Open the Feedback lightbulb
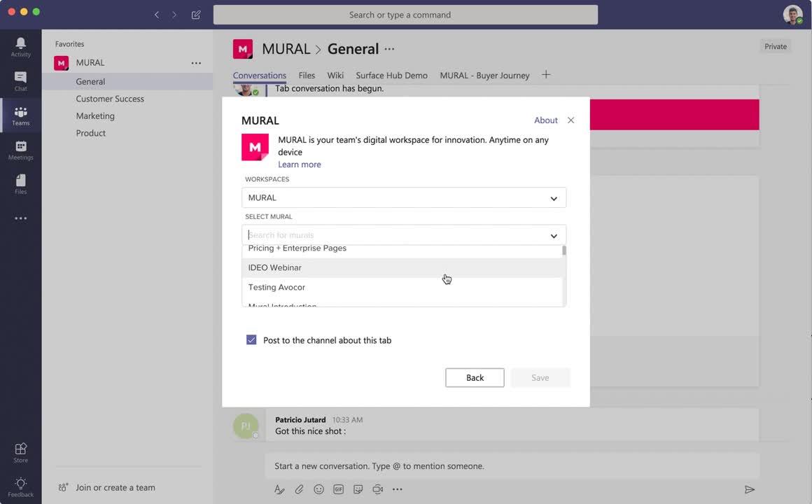Viewport: 812px width, 504px height. tap(21, 487)
